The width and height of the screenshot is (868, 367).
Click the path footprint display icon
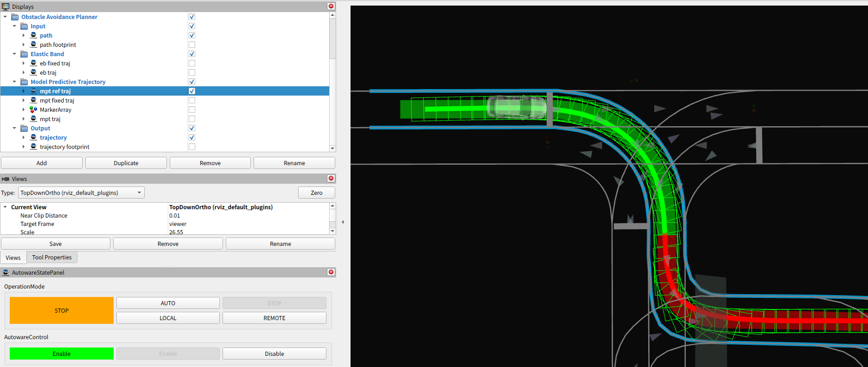pyautogui.click(x=33, y=45)
